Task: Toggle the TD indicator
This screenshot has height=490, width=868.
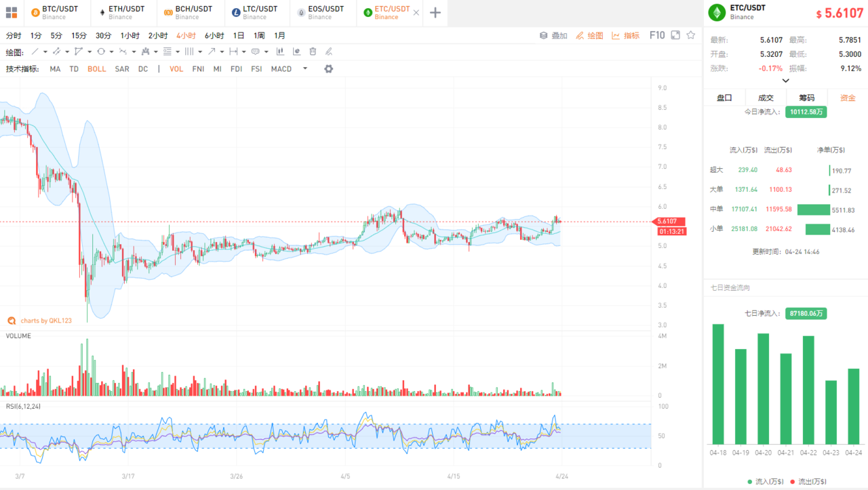Action: (74, 68)
